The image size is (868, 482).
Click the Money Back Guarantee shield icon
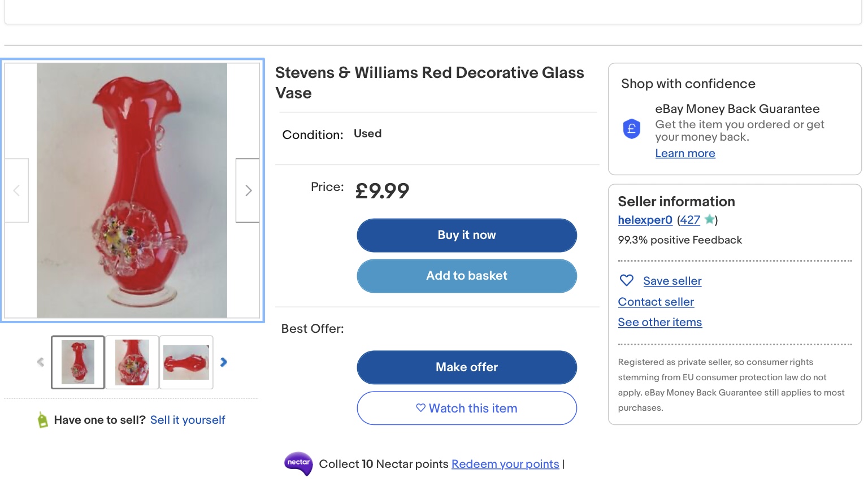point(631,129)
